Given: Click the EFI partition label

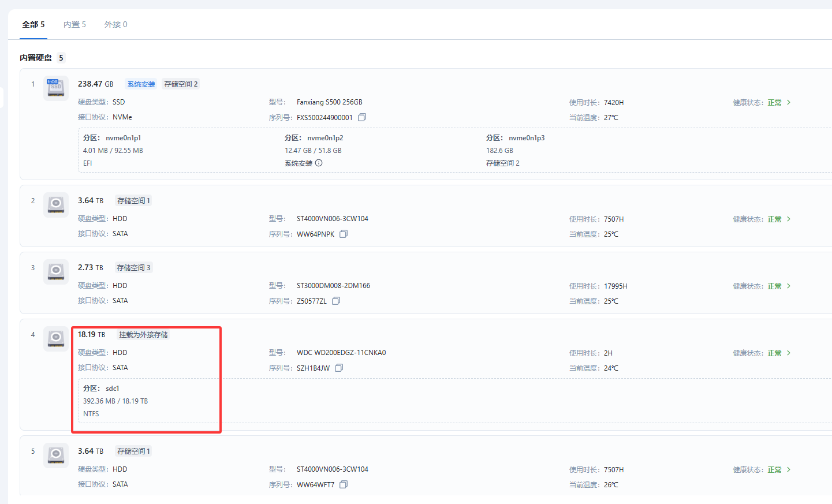Looking at the screenshot, I should [88, 163].
